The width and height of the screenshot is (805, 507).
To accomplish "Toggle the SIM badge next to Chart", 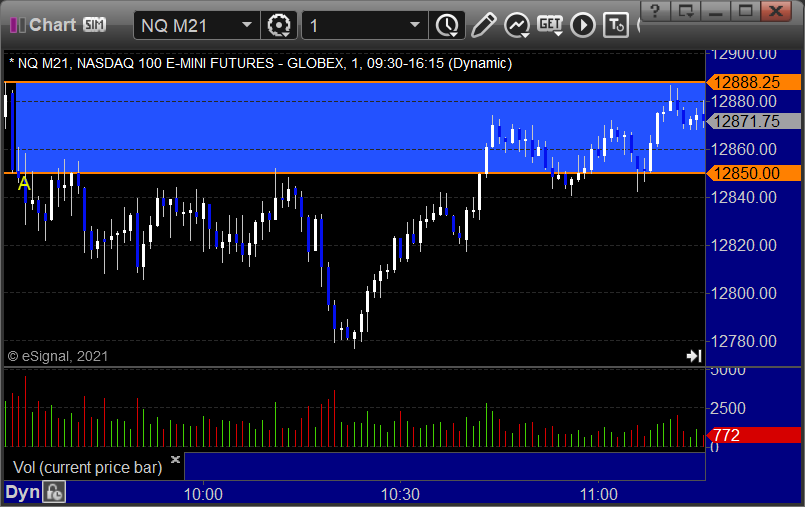I will click(x=94, y=25).
